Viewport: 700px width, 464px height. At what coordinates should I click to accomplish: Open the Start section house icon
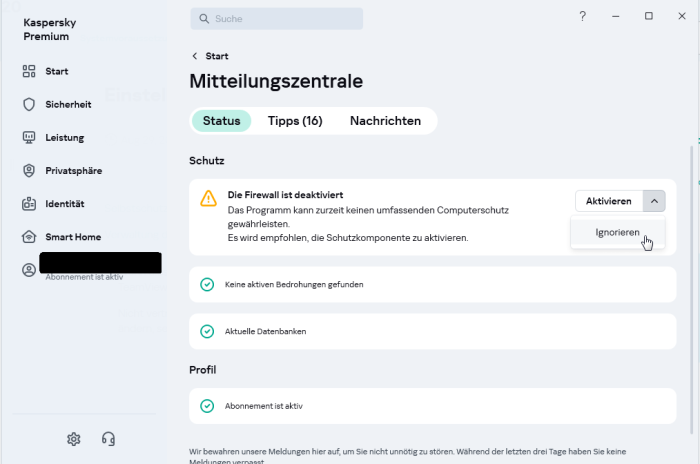29,72
